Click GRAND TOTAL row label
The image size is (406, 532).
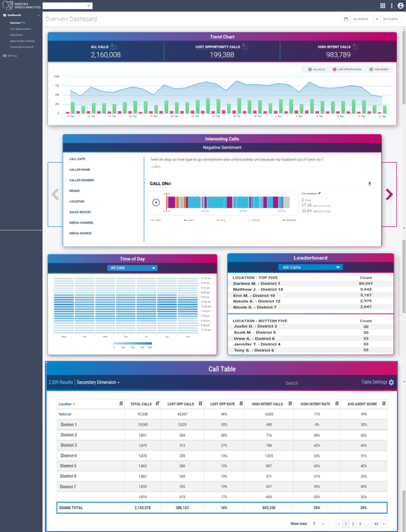point(71,508)
